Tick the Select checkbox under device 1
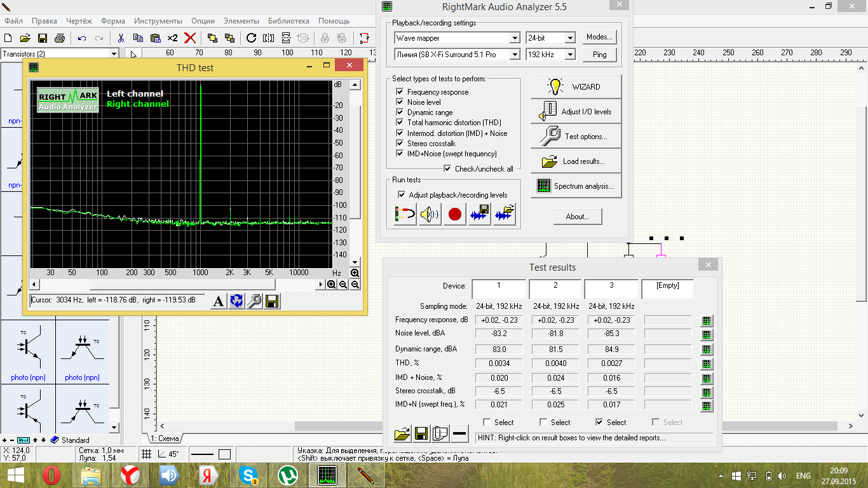 pyautogui.click(x=487, y=423)
